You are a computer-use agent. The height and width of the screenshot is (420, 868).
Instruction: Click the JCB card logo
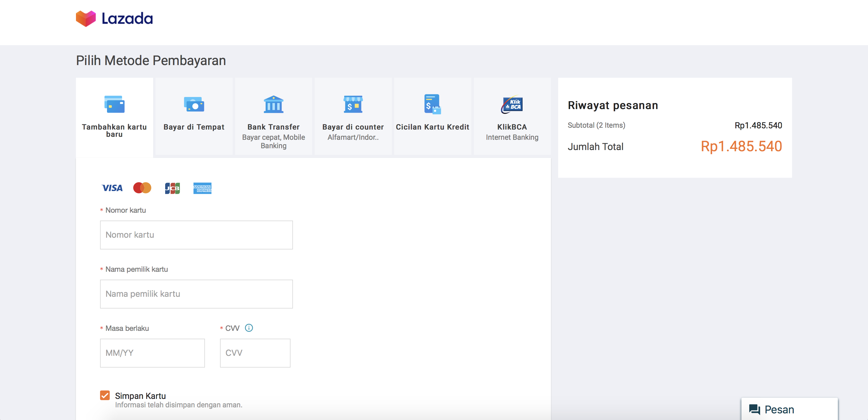coord(172,188)
